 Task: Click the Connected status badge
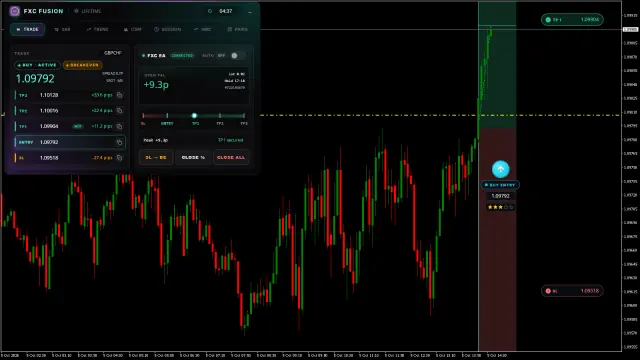pos(182,56)
